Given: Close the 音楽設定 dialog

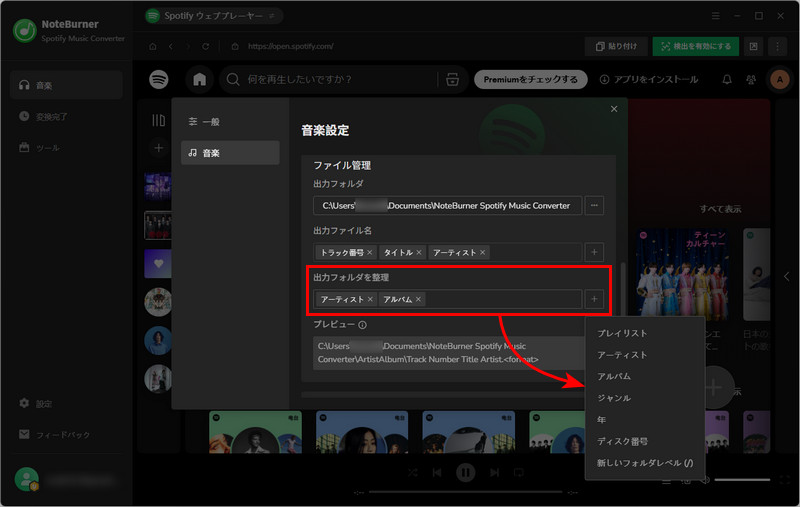Looking at the screenshot, I should 614,109.
